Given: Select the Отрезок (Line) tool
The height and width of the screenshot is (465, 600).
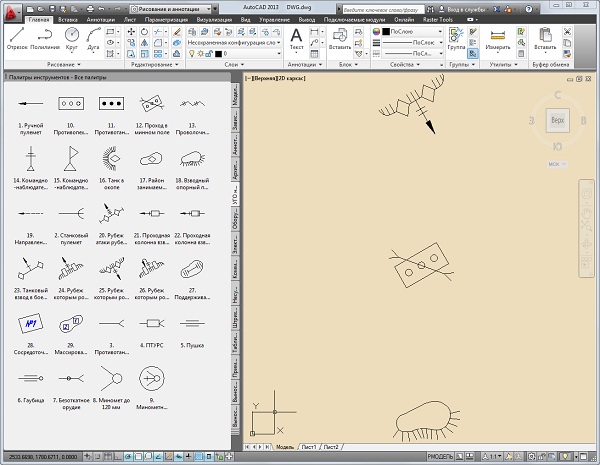Looking at the screenshot, I should pos(15,38).
